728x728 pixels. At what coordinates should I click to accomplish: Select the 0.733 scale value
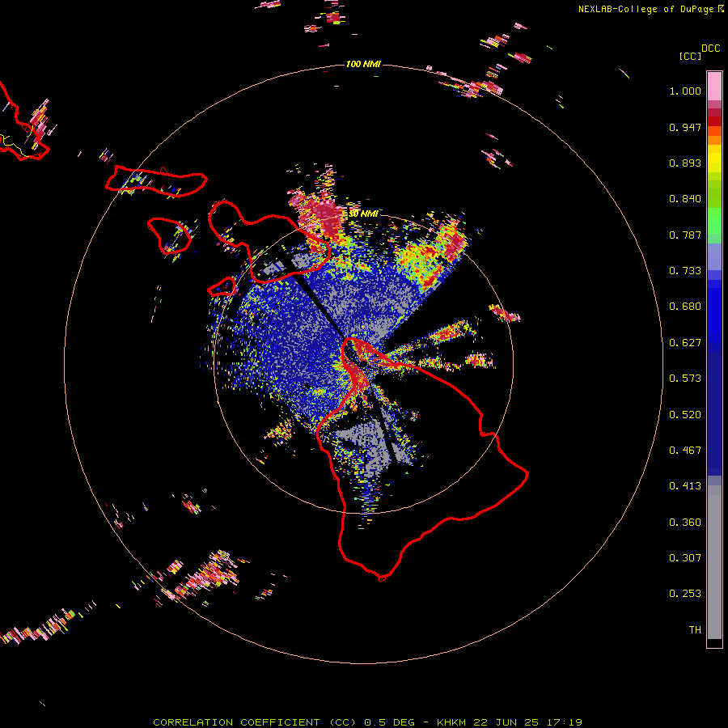click(685, 271)
